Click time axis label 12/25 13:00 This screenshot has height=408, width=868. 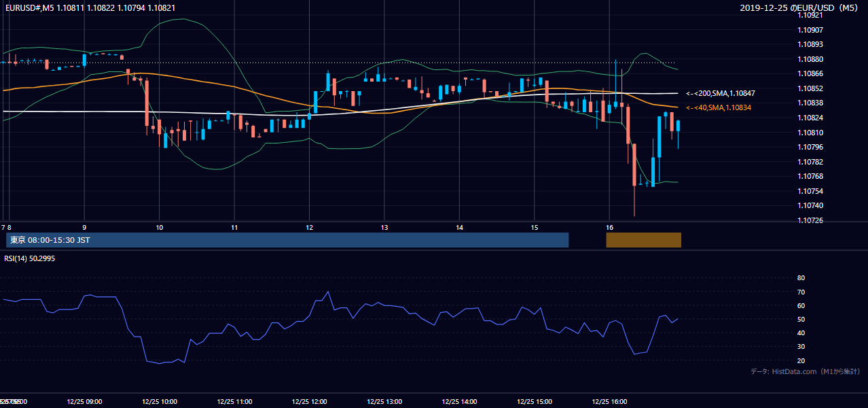[384, 402]
